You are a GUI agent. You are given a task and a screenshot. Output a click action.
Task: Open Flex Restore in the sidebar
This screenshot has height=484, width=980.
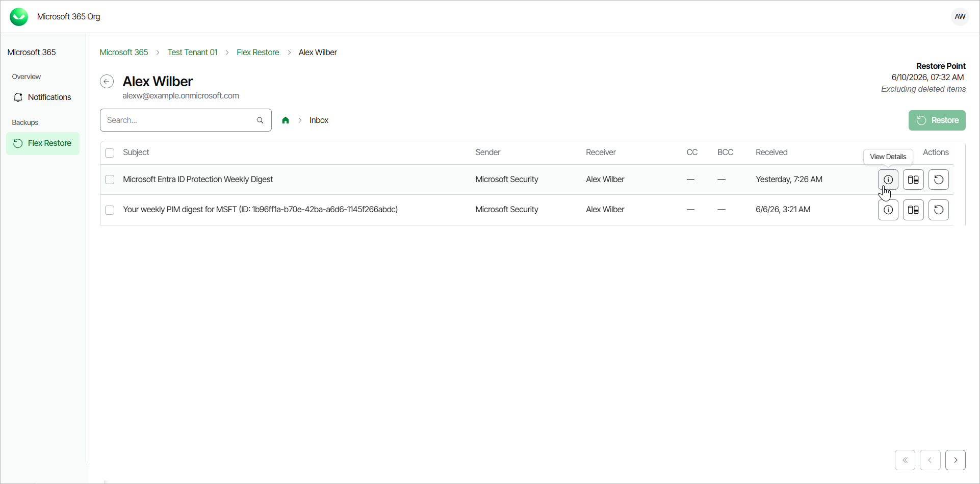pos(43,143)
